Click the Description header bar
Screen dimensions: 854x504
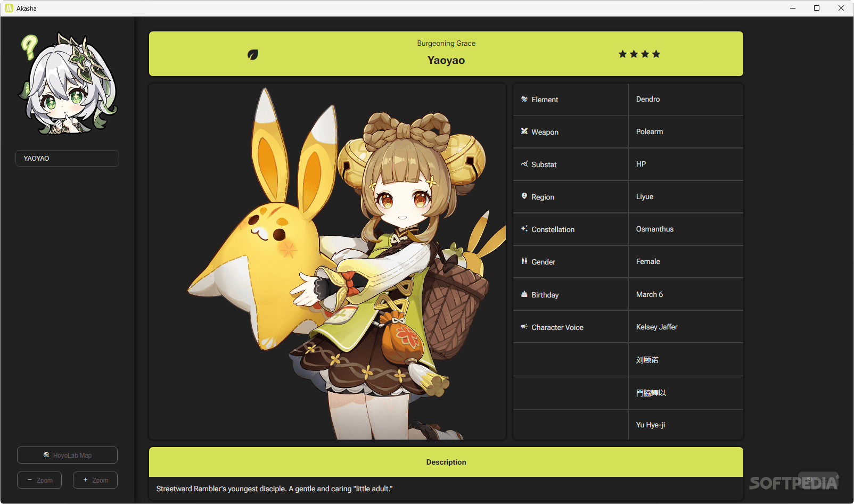(446, 462)
